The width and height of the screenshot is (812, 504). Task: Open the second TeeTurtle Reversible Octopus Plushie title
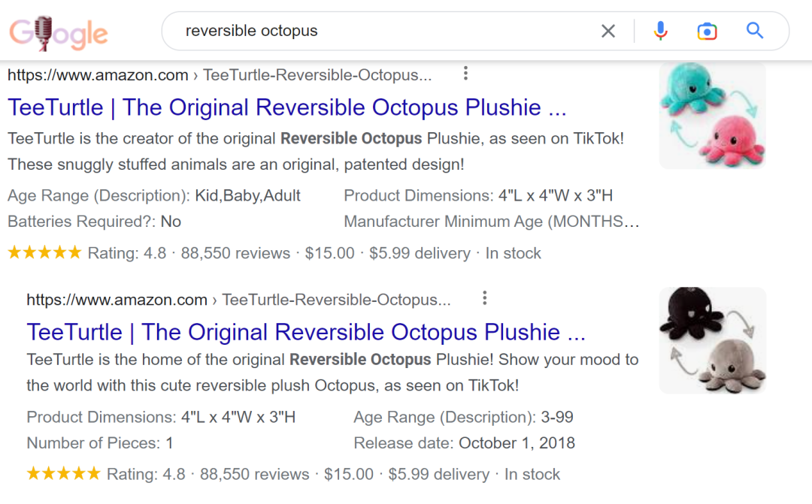click(305, 332)
